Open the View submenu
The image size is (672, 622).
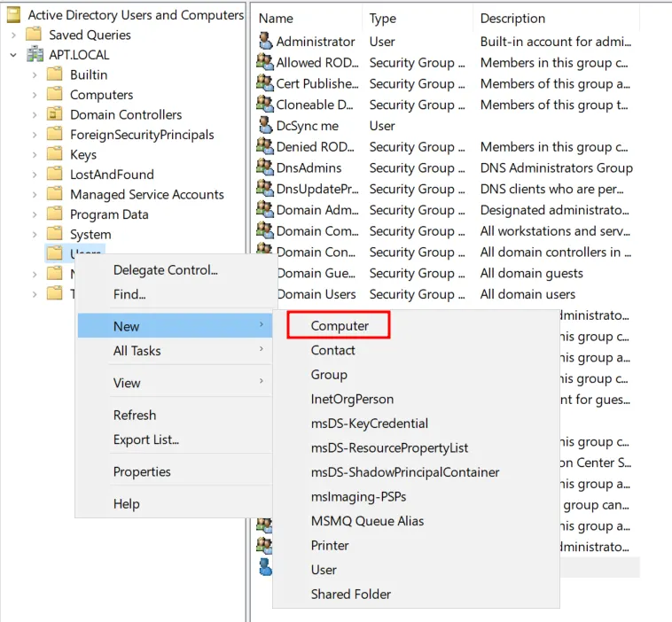click(175, 383)
